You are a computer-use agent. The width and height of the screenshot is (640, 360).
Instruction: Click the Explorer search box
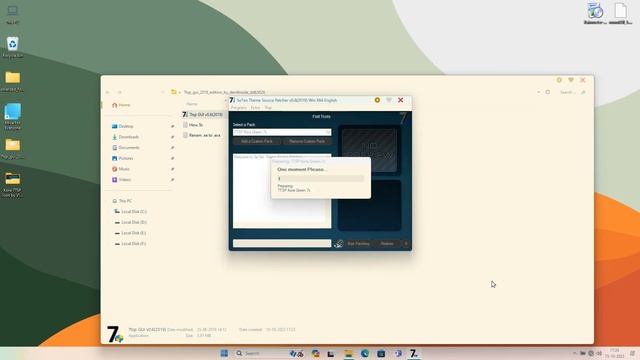pos(573,92)
